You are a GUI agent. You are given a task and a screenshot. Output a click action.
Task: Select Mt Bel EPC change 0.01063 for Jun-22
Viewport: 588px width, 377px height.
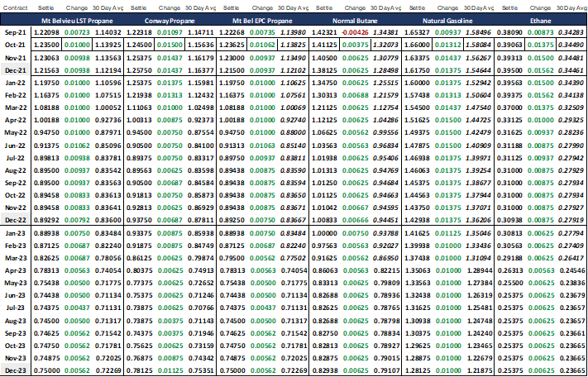coord(262,146)
